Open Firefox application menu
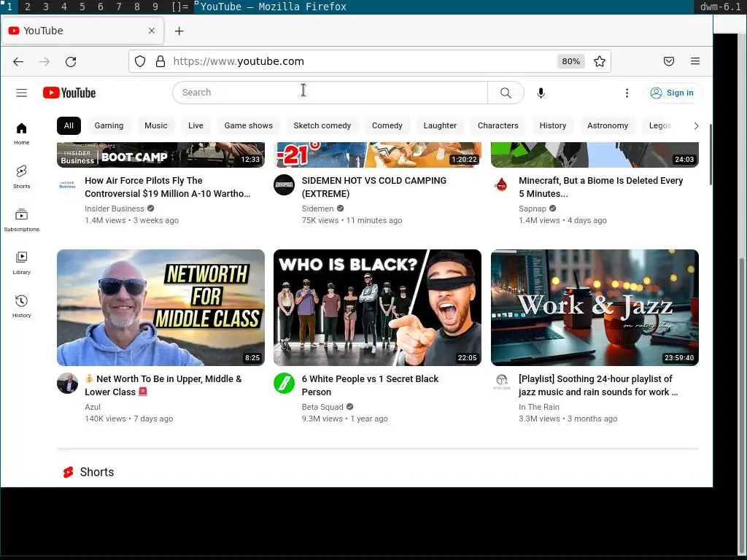The width and height of the screenshot is (747, 560). [695, 61]
